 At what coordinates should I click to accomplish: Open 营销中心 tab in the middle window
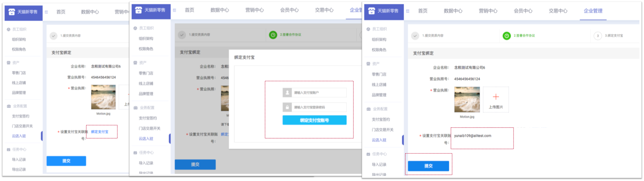pos(255,10)
